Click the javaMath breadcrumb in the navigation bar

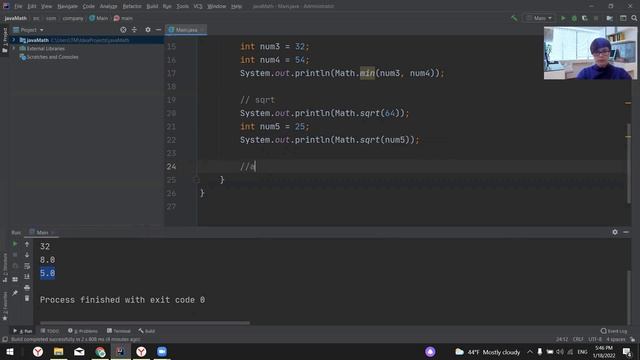point(16,18)
